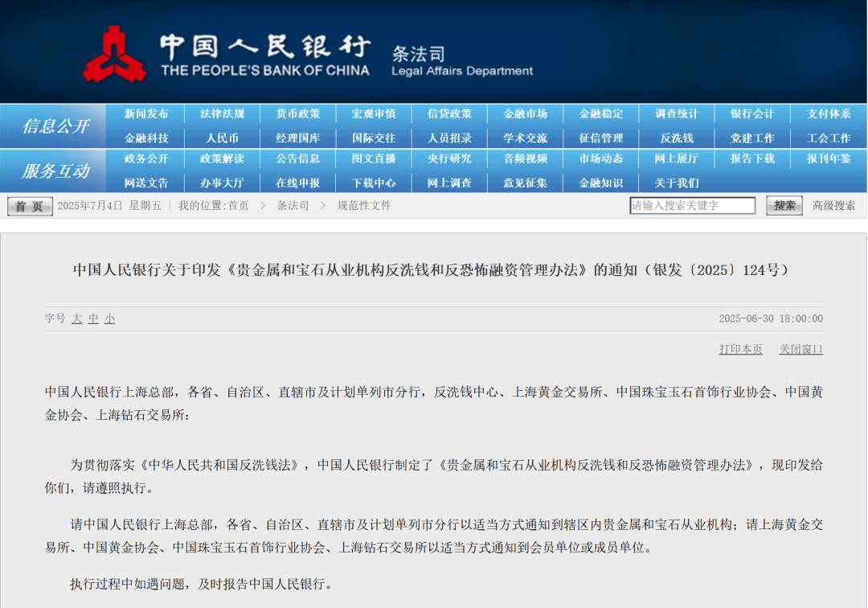Click the 服务互动 section header
The height and width of the screenshot is (608, 868).
[x=55, y=171]
